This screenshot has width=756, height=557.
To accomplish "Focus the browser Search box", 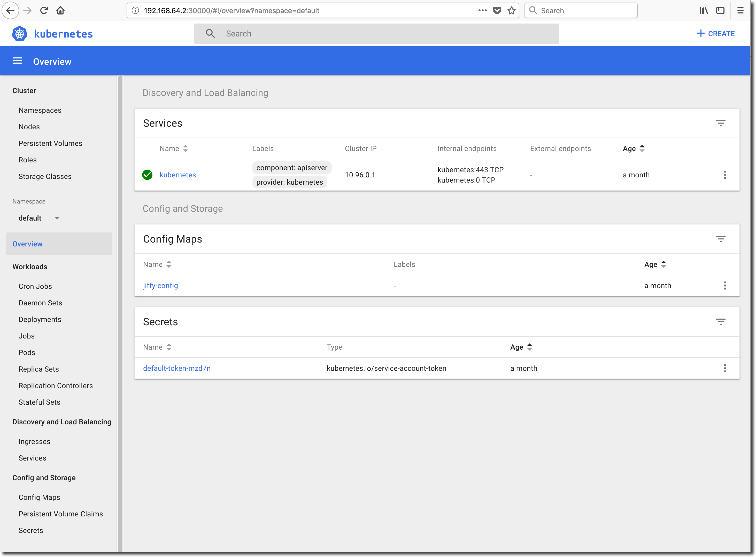I will tap(581, 10).
